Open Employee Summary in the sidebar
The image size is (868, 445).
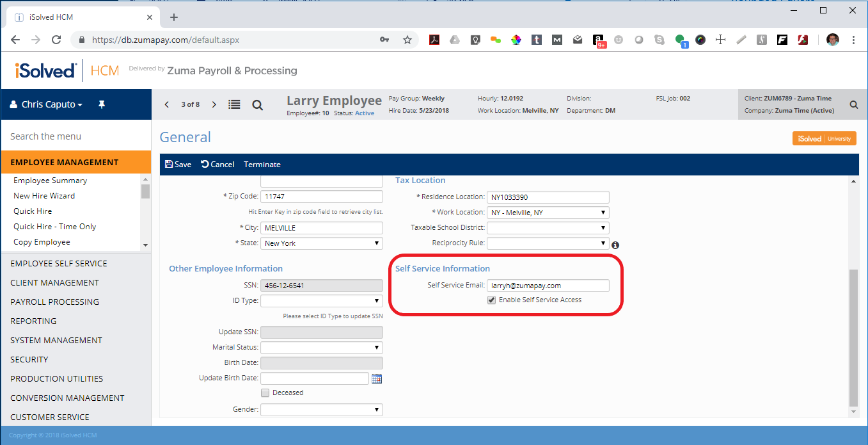point(51,181)
